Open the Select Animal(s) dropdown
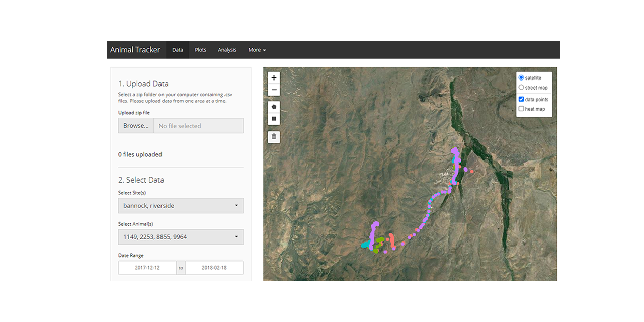 click(x=181, y=236)
